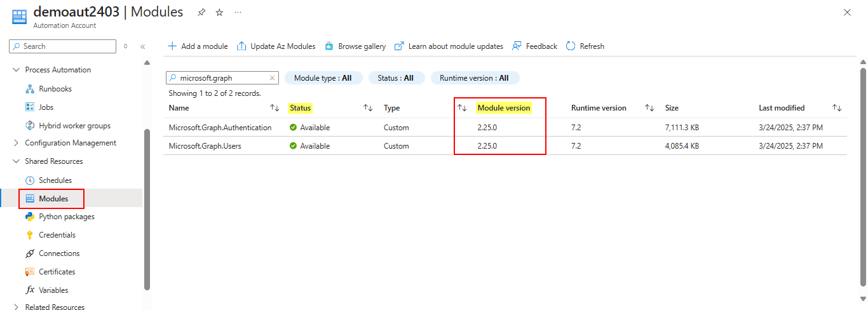Toggle the sidebar expand/collapse arrows icon

pyautogui.click(x=126, y=46)
